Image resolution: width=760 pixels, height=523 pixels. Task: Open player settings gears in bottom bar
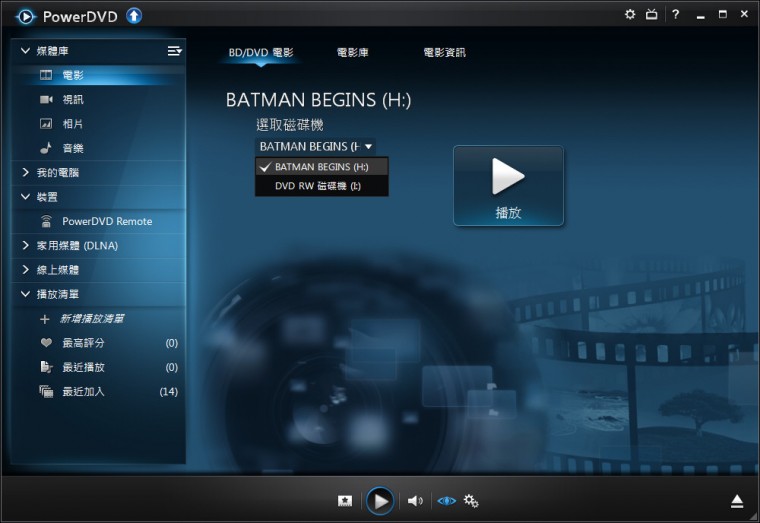pyautogui.click(x=471, y=500)
